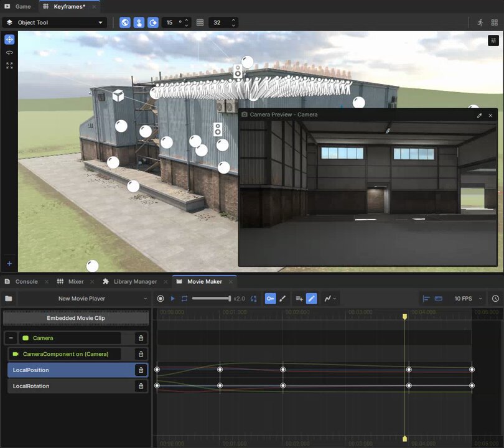Select LocalRotation keyframe at 00:02.000
504x448 pixels.
click(x=283, y=385)
